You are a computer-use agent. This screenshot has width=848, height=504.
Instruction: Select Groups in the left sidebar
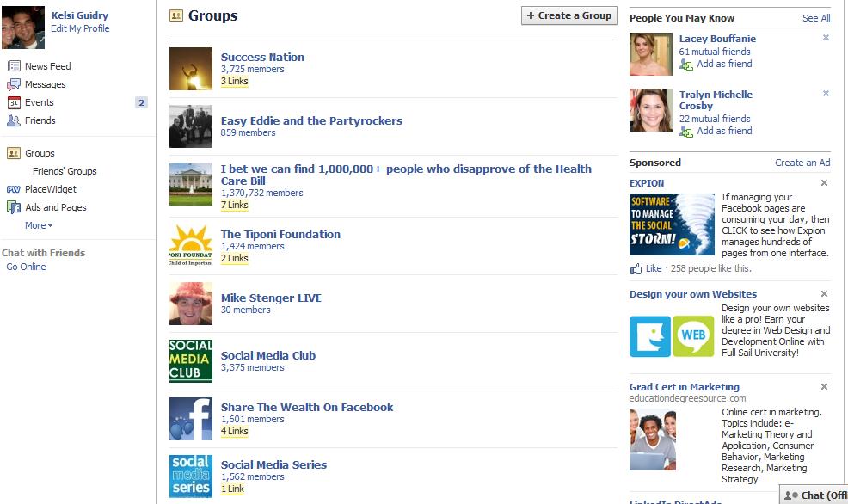click(x=41, y=152)
